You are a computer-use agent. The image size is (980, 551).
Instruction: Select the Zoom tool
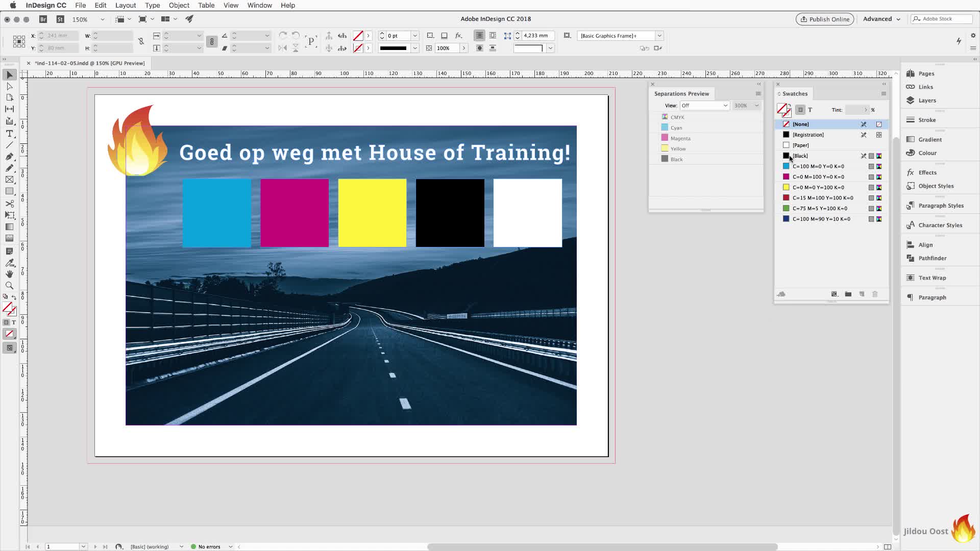(x=9, y=286)
